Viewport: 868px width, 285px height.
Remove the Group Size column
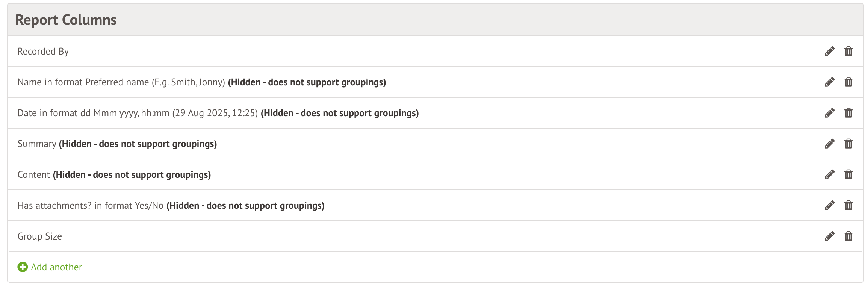pos(848,236)
